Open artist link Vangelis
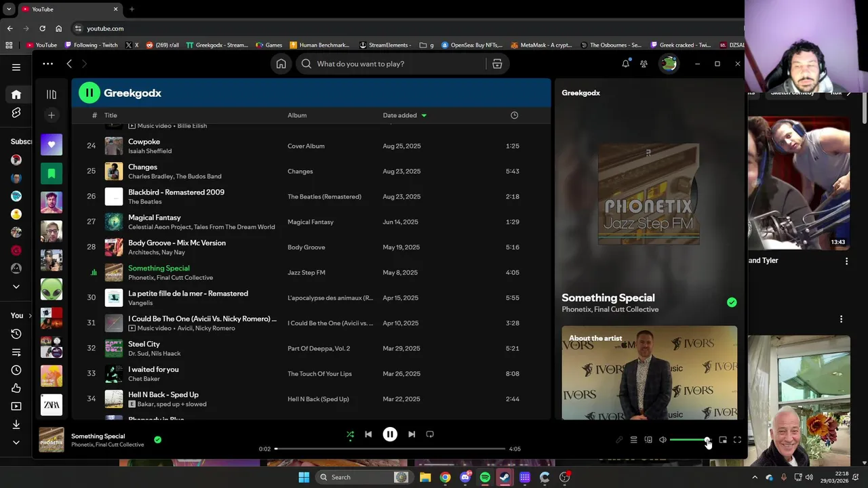 [140, 303]
